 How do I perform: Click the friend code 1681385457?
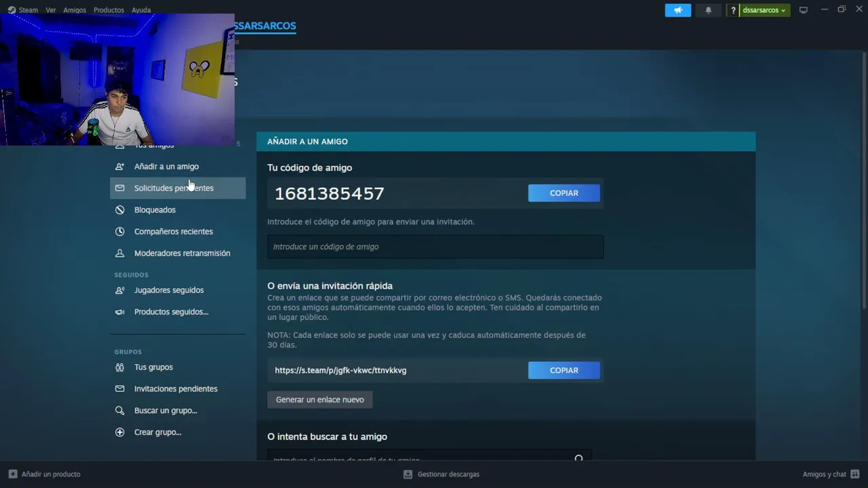(x=330, y=193)
